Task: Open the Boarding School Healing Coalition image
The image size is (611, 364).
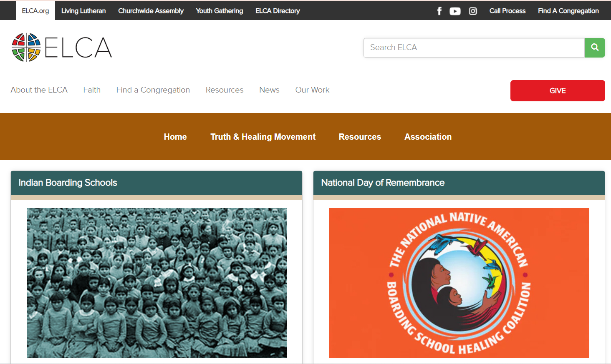Action: point(459,283)
